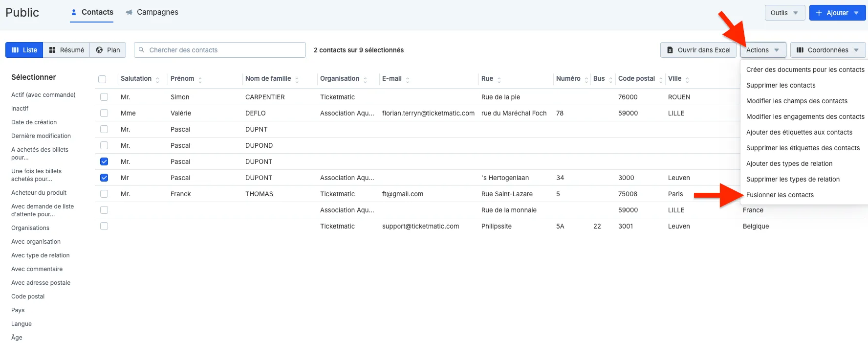
Task: Click the search magnifier icon
Action: 141,50
